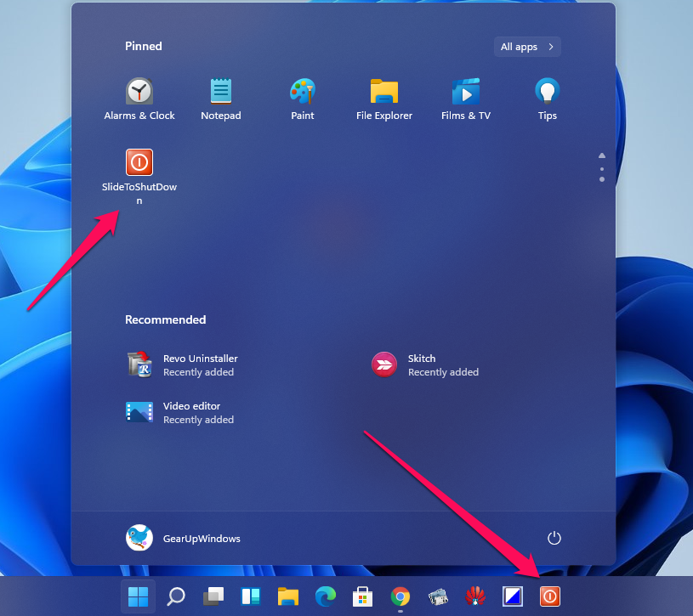Open the Paint app icon

click(303, 99)
